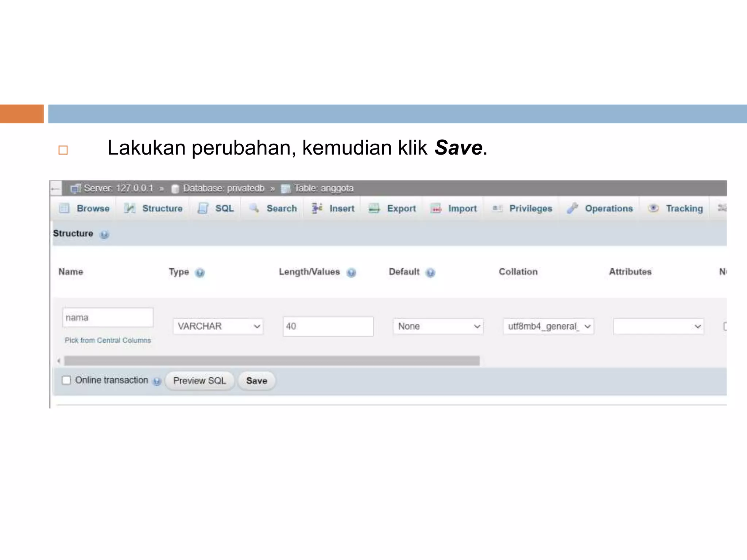Click Server: 127.0.0.1 breadcrumb link

pos(119,188)
